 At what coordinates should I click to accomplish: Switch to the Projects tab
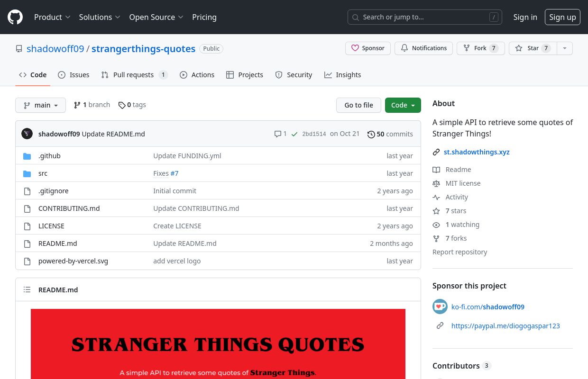(245, 75)
